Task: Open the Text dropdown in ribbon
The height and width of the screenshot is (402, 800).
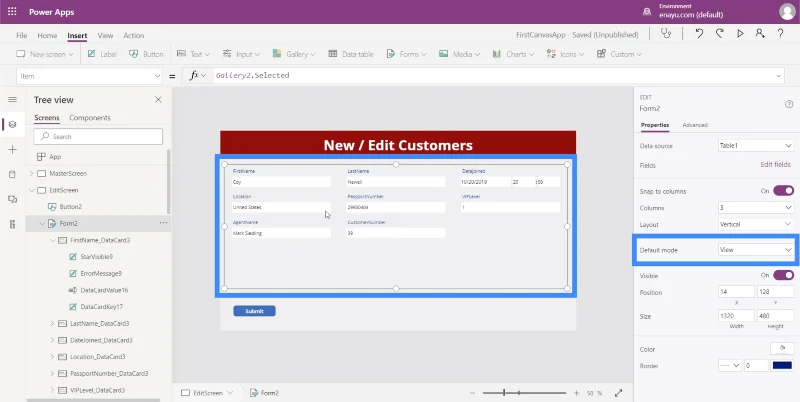Action: [193, 54]
